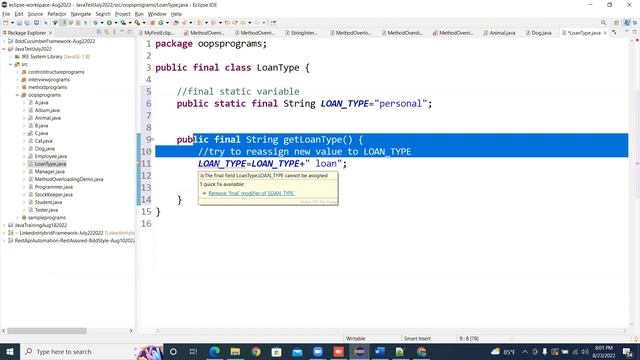Click the Smart Insert status bar entry
Viewport: 640px width, 360px height.
coord(417,338)
